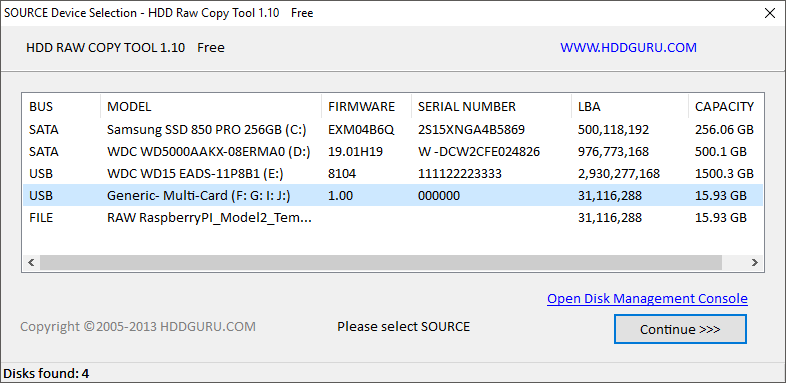Click the SERIAL NUMBER column header
Image resolution: width=786 pixels, height=383 pixels.
pos(492,107)
